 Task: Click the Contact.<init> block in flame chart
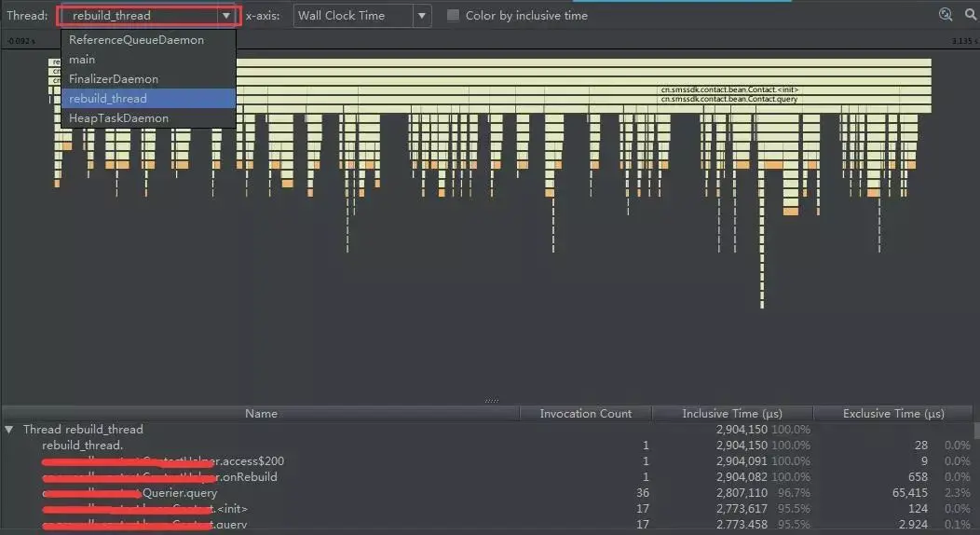tap(729, 89)
